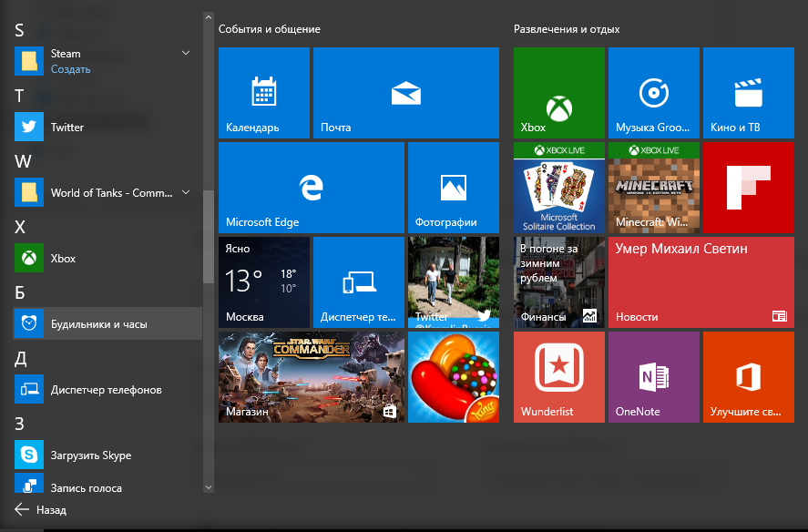Click the W letter header
The height and width of the screenshot is (532, 808).
[x=23, y=161]
